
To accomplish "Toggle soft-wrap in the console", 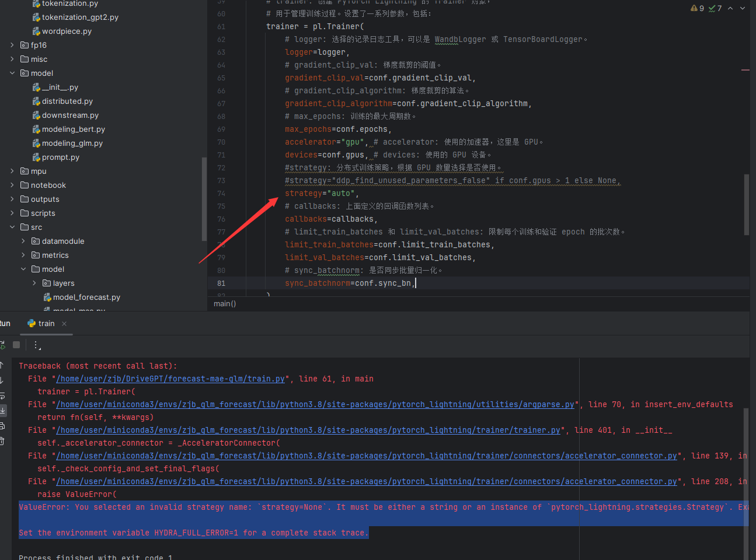I will [2, 395].
